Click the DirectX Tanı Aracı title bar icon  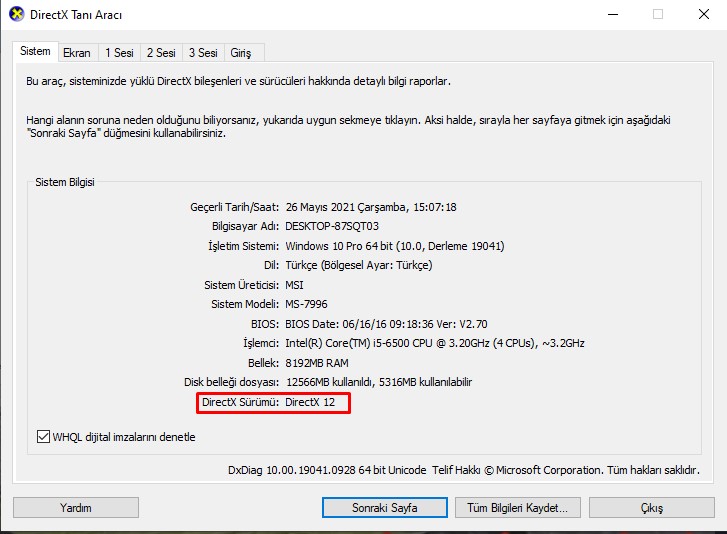pyautogui.click(x=17, y=14)
